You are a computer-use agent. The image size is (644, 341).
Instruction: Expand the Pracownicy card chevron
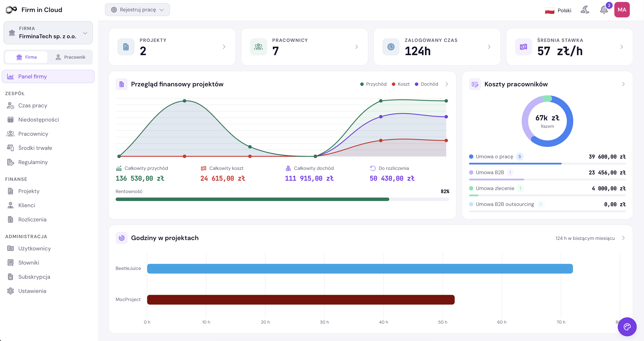[356, 47]
